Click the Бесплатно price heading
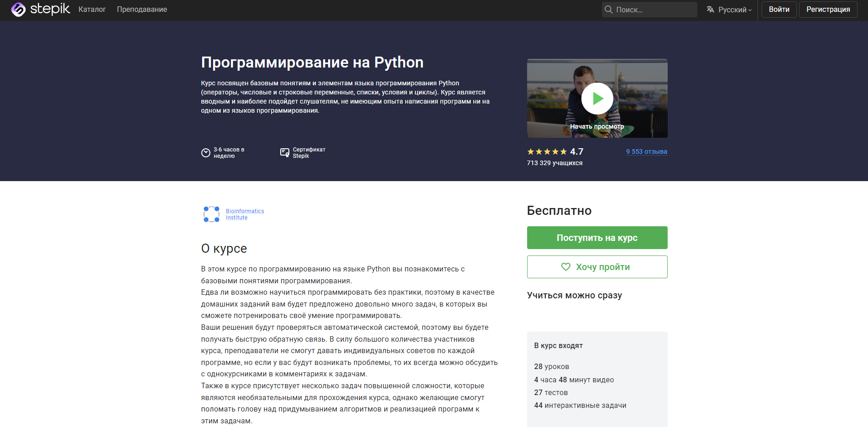This screenshot has width=868, height=427. (559, 211)
